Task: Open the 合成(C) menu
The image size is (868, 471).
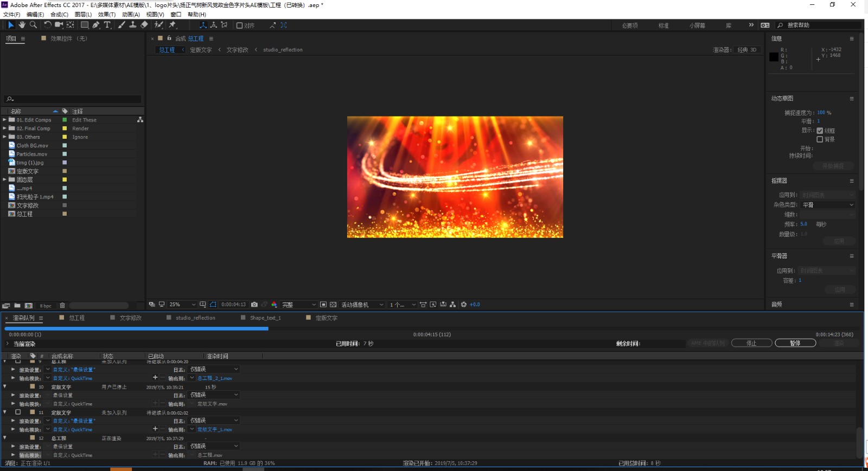Action: (x=59, y=15)
